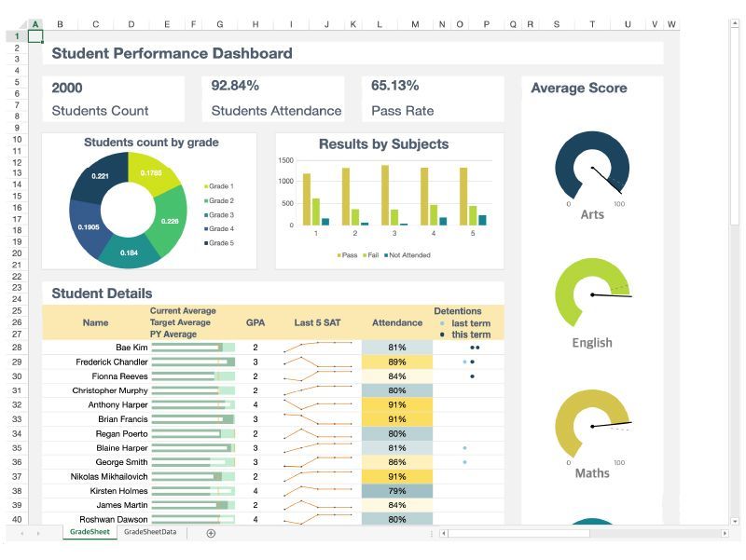
Task: Click the Average Score heading
Action: click(578, 88)
